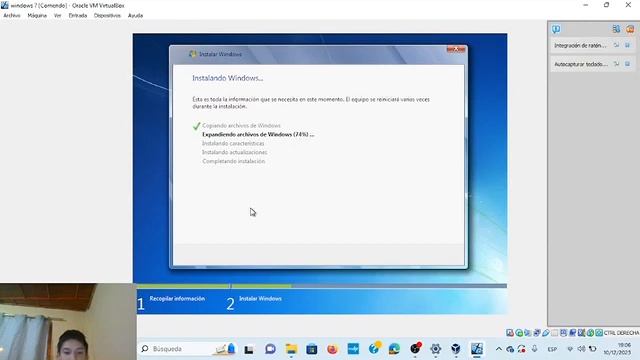Open the Máquina menu
The image size is (640, 360).
click(37, 16)
